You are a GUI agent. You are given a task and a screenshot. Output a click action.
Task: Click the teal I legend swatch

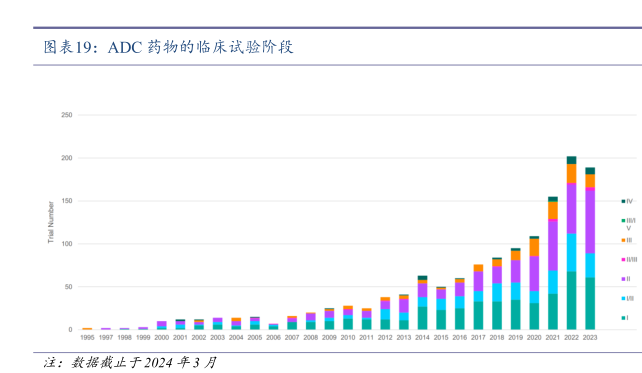point(623,318)
